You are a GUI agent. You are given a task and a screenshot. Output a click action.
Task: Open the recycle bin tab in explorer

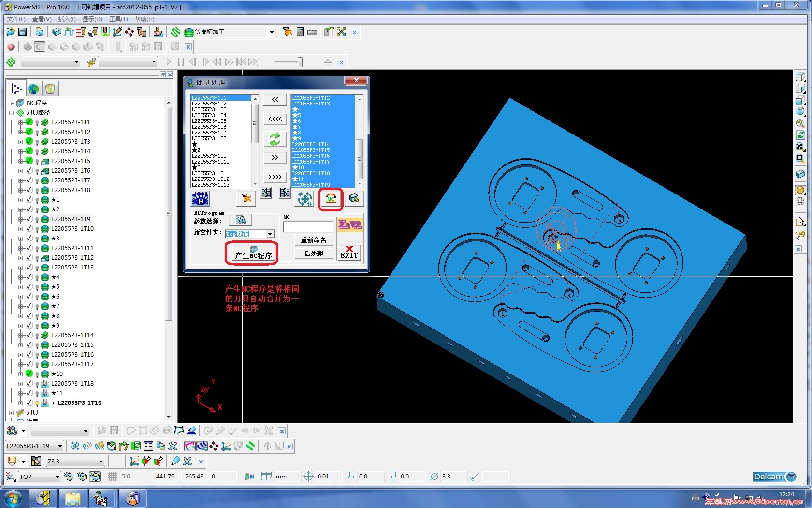pyautogui.click(x=50, y=89)
